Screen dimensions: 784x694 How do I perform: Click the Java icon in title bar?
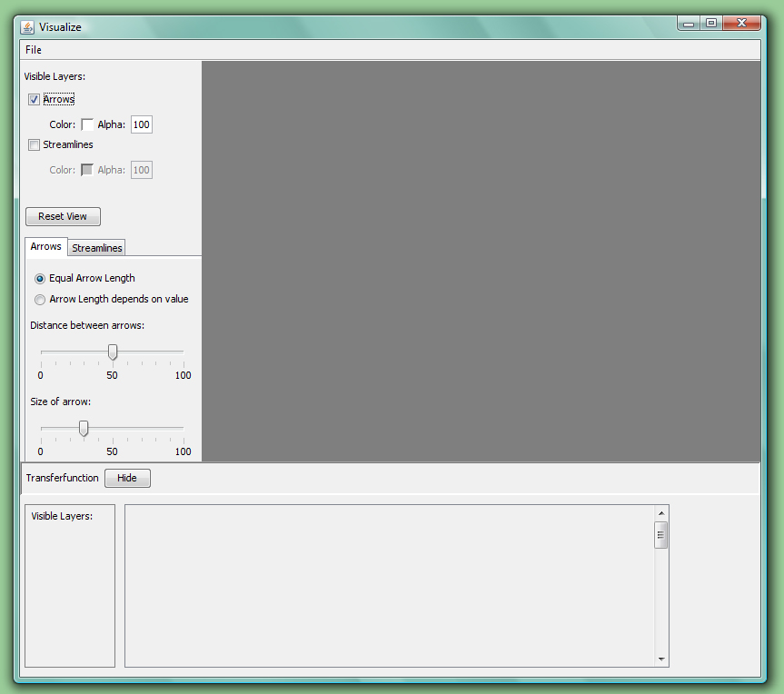click(x=27, y=26)
